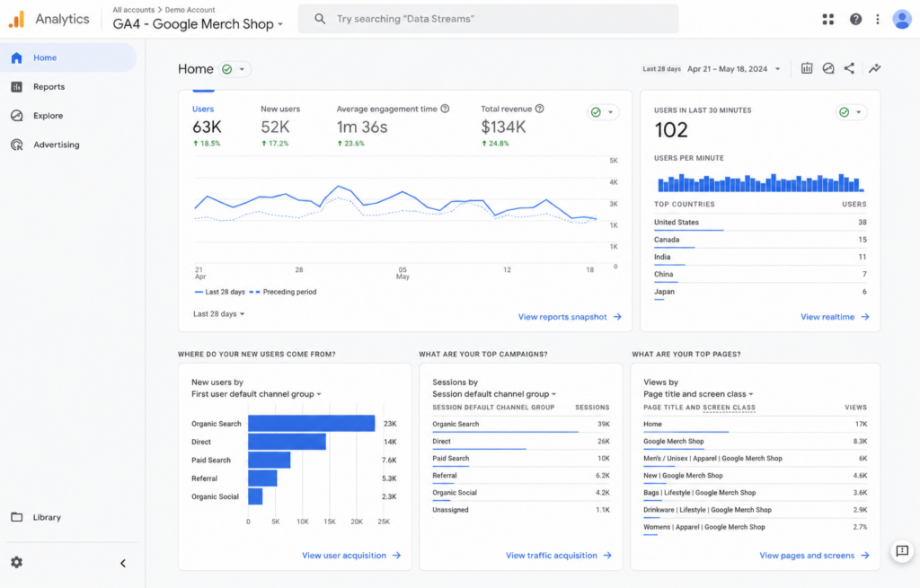
Task: Open the Google apps grid icon
Action: (827, 20)
